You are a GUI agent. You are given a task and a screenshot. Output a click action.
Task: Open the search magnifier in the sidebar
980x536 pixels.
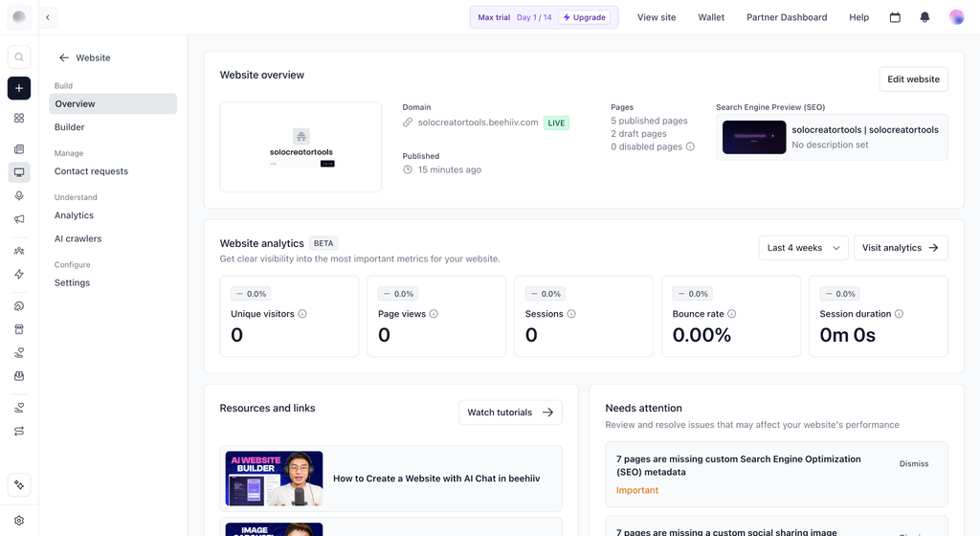(19, 57)
